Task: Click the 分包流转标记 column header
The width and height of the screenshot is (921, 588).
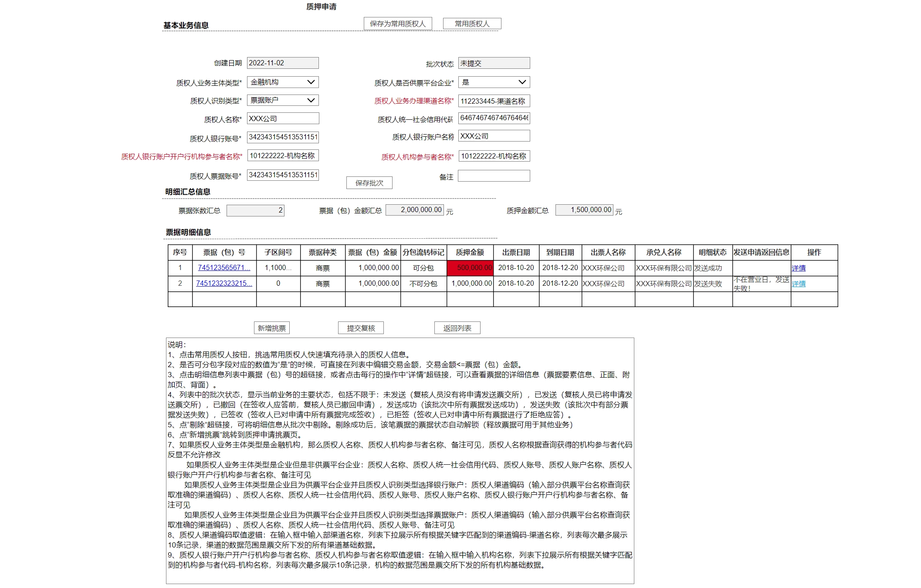Action: pyautogui.click(x=423, y=252)
